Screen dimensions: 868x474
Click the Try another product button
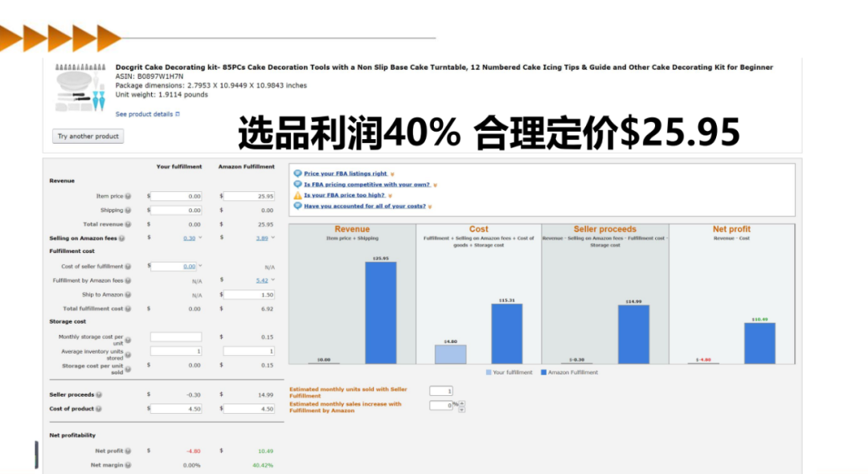pos(88,136)
